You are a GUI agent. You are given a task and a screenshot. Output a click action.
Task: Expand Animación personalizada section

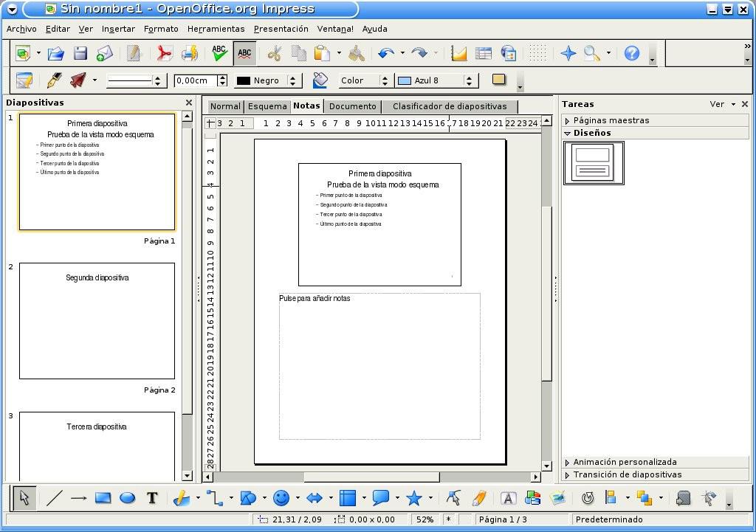[x=656, y=462]
